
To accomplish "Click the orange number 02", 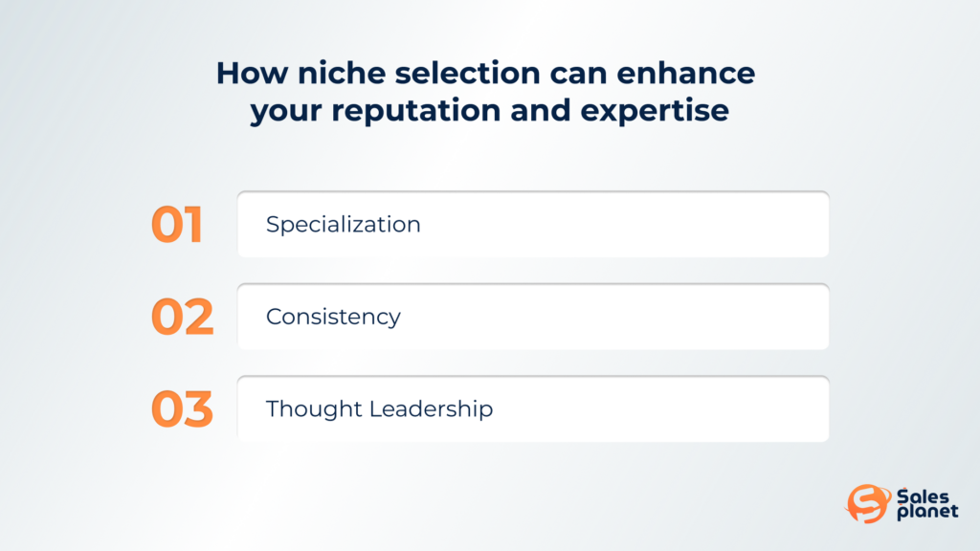I will tap(183, 317).
